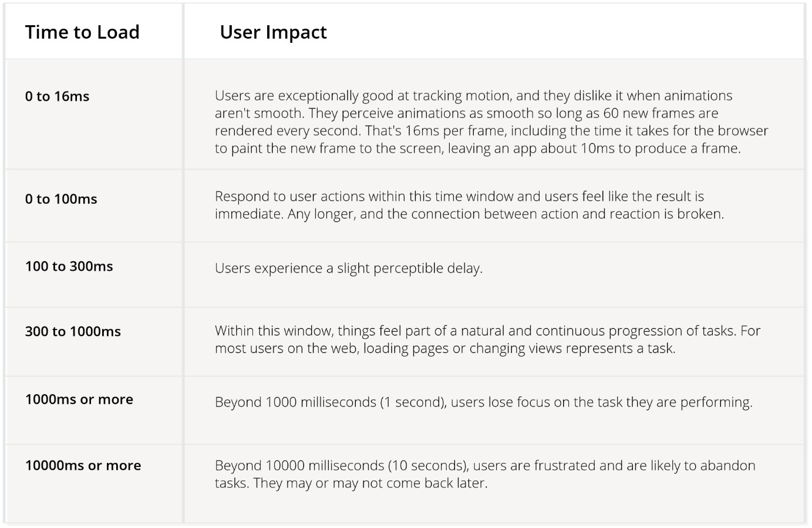Viewport: 812px width, 528px height.
Task: Select the '0 to 100ms' row label
Action: 61,199
